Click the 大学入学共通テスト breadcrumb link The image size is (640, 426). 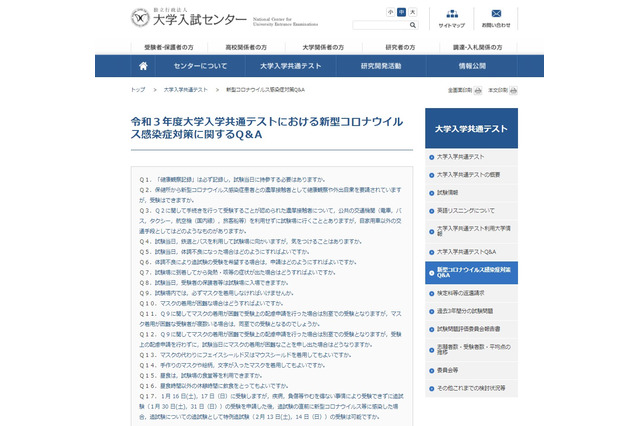click(186, 90)
